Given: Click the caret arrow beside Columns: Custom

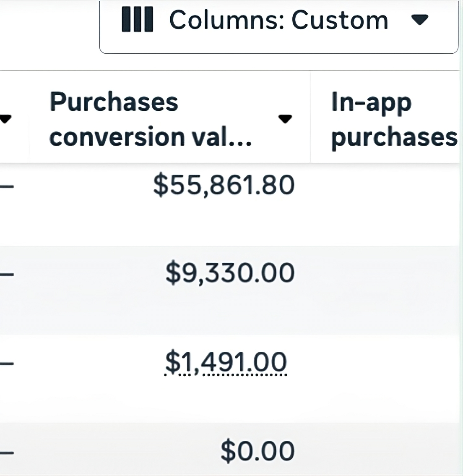Looking at the screenshot, I should tap(419, 19).
